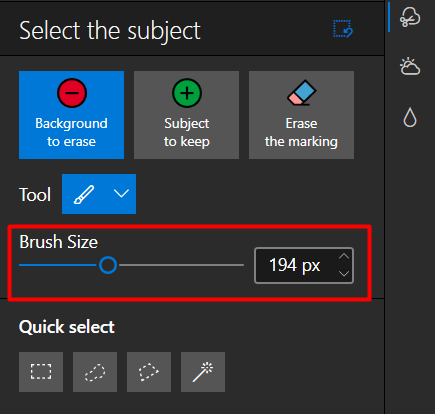The width and height of the screenshot is (435, 414).
Task: Click the Brush Size label
Action: click(59, 242)
